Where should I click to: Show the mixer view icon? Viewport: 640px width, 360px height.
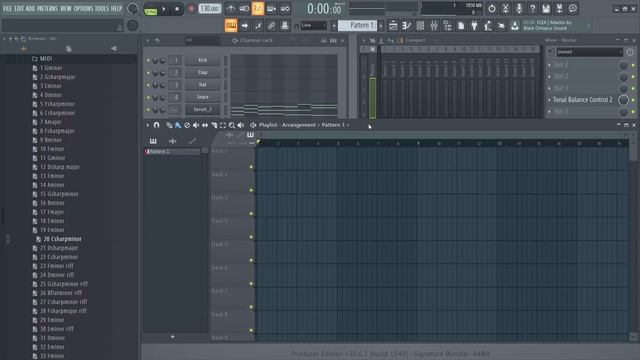pyautogui.click(x=434, y=26)
